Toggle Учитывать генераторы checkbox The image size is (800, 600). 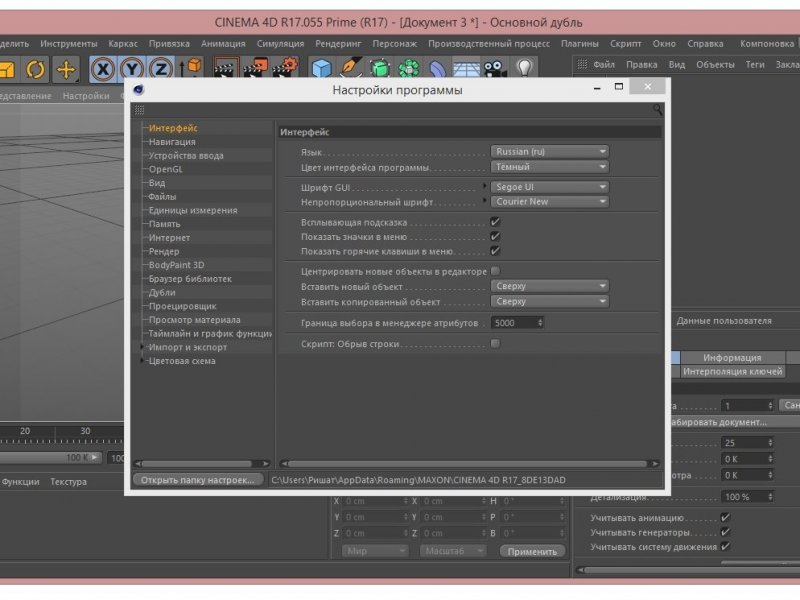pyautogui.click(x=725, y=532)
